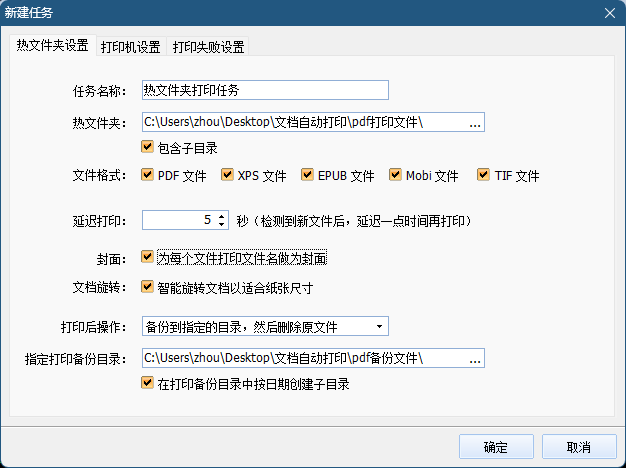
Task: Click the browse button for 热文件夹 path
Action: click(x=475, y=122)
